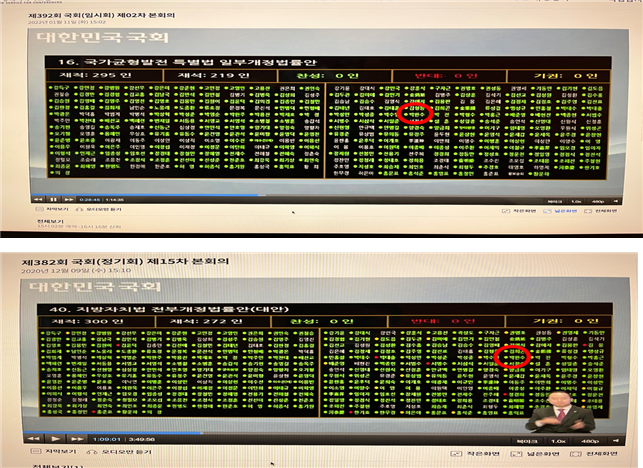
Task: Fast-forward the 제392회 session video
Action: pyautogui.click(x=66, y=199)
